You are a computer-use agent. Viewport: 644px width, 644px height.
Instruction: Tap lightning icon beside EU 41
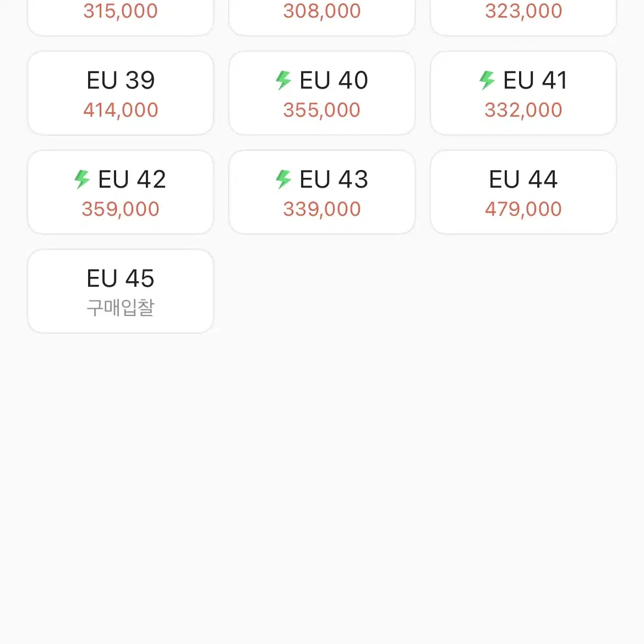click(x=487, y=80)
